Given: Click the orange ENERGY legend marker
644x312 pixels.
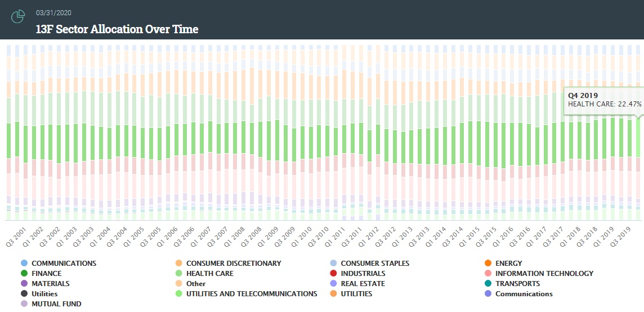Looking at the screenshot, I should (x=488, y=264).
